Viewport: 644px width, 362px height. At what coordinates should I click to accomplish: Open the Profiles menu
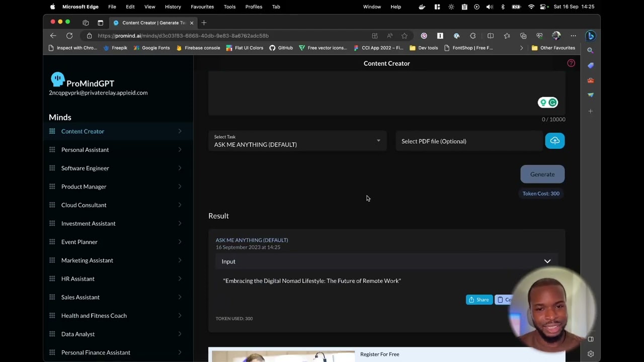(x=254, y=7)
